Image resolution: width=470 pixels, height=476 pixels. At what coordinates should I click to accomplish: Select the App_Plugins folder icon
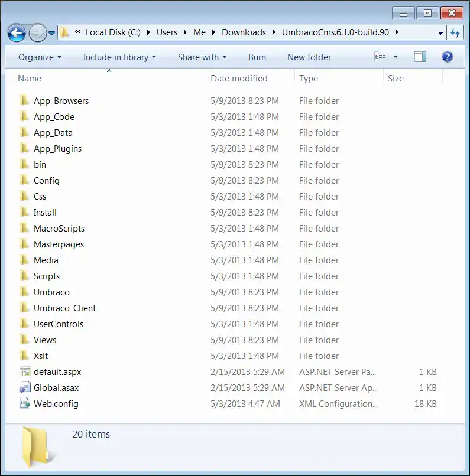pos(24,148)
